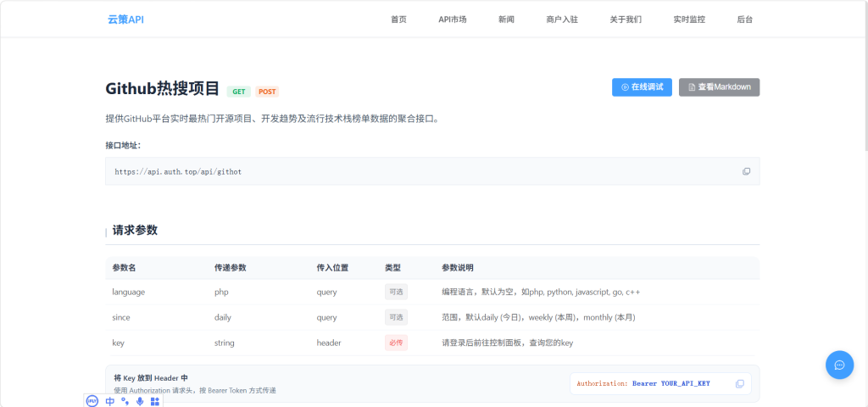Click the 参数说明 column header
The image size is (868, 407).
458,267
